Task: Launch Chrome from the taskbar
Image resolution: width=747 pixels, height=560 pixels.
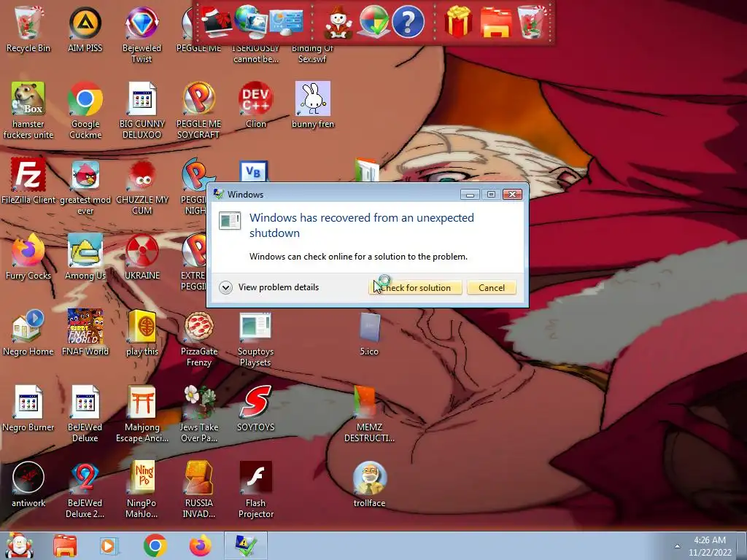Action: click(x=155, y=545)
